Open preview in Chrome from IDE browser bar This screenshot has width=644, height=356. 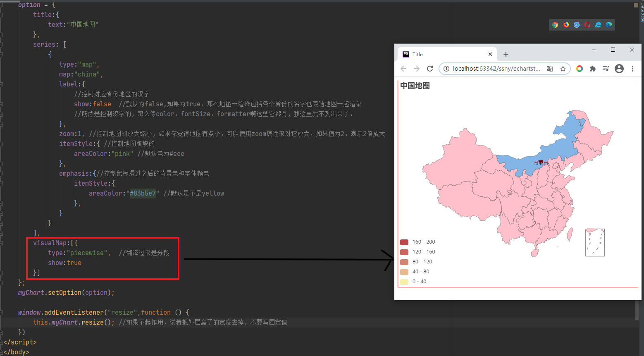point(555,25)
